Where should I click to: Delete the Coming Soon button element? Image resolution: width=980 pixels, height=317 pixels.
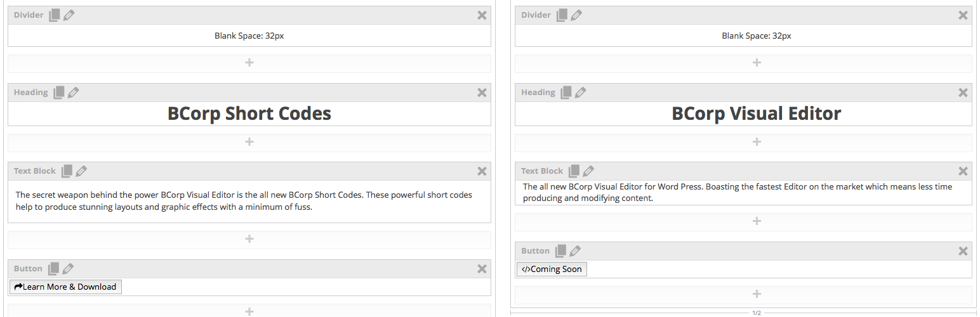pyautogui.click(x=963, y=251)
